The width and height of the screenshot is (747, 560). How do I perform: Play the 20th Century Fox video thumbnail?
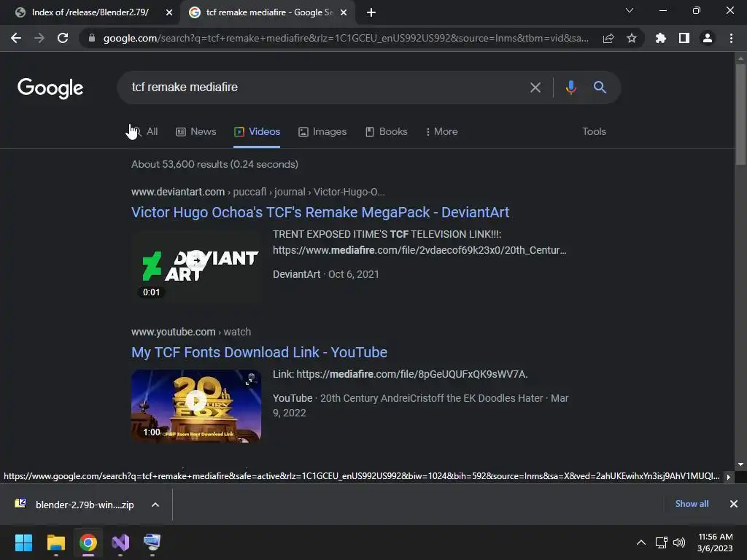[x=196, y=405]
